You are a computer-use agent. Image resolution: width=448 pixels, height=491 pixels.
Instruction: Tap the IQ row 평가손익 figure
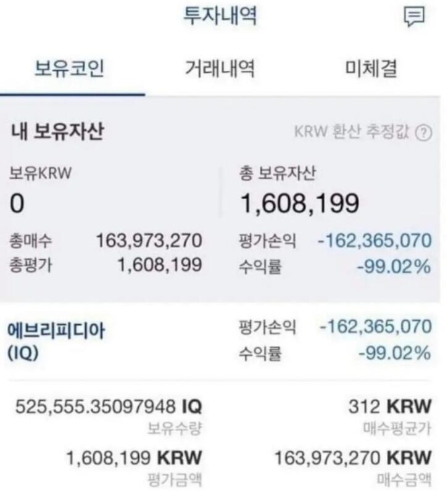pyautogui.click(x=376, y=326)
